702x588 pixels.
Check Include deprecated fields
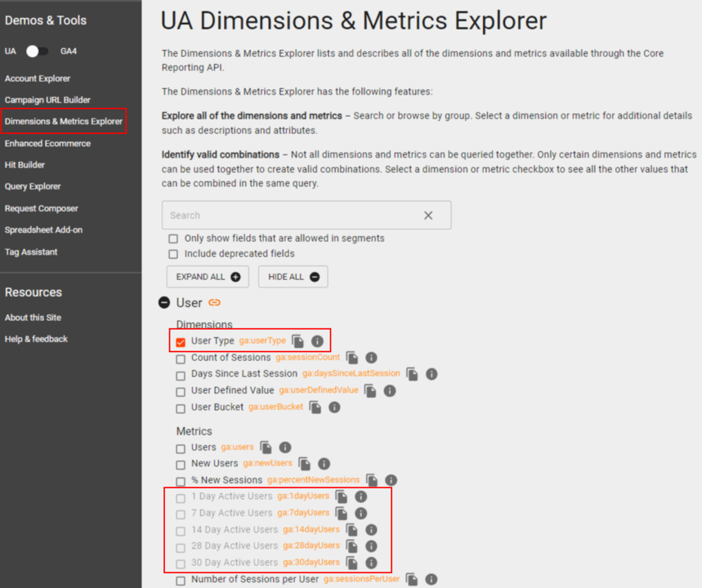[x=173, y=254]
